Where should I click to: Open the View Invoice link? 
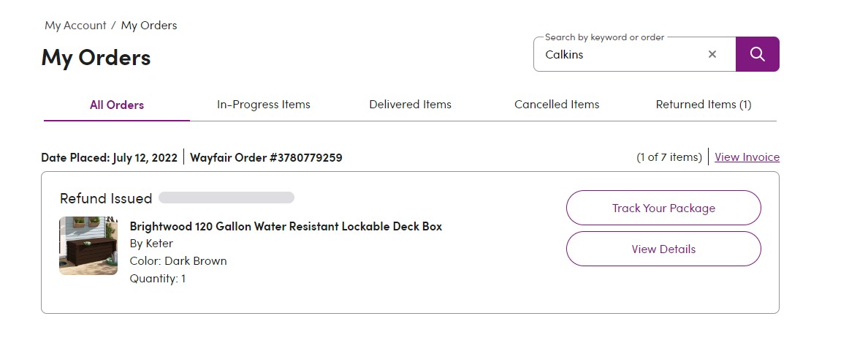click(747, 157)
